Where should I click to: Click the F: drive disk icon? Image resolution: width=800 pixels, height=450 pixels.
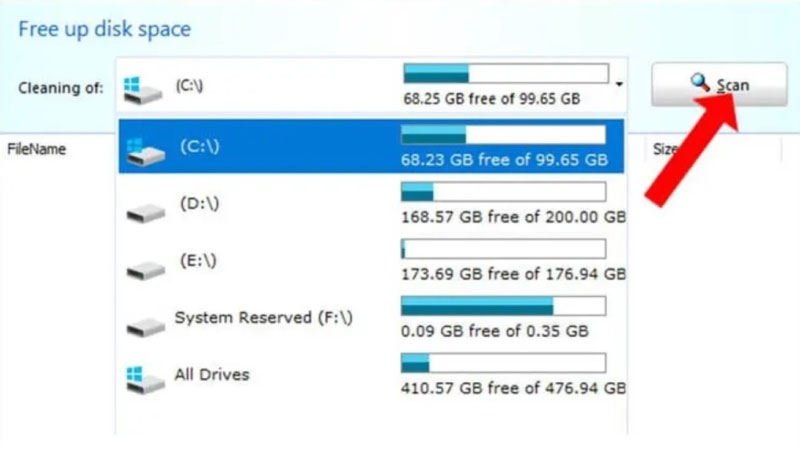146,327
